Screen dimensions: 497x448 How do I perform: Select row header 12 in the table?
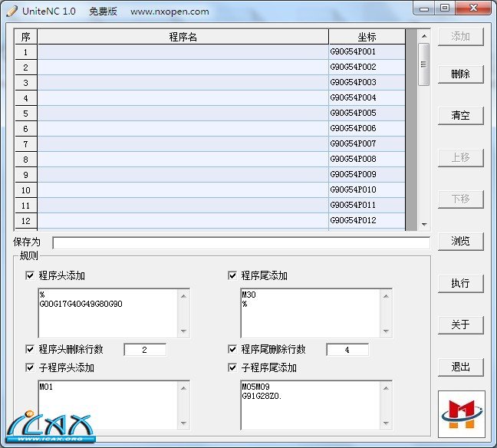click(26, 221)
